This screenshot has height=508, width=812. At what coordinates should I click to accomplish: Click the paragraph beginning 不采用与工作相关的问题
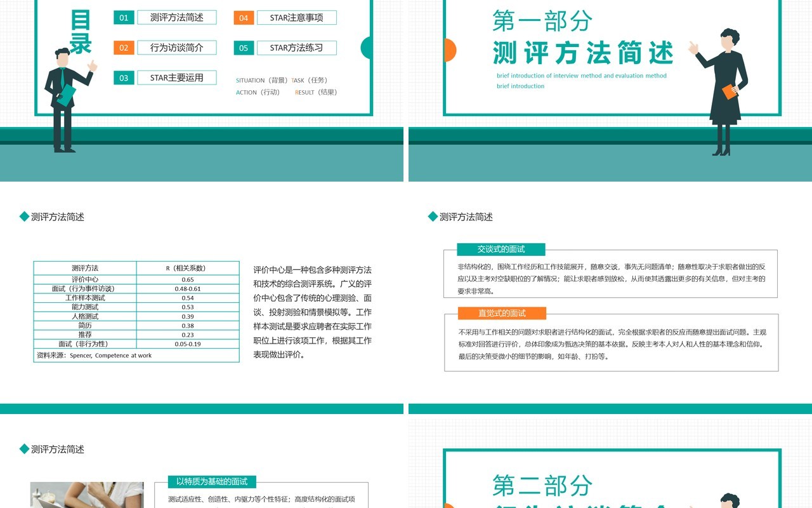click(612, 344)
